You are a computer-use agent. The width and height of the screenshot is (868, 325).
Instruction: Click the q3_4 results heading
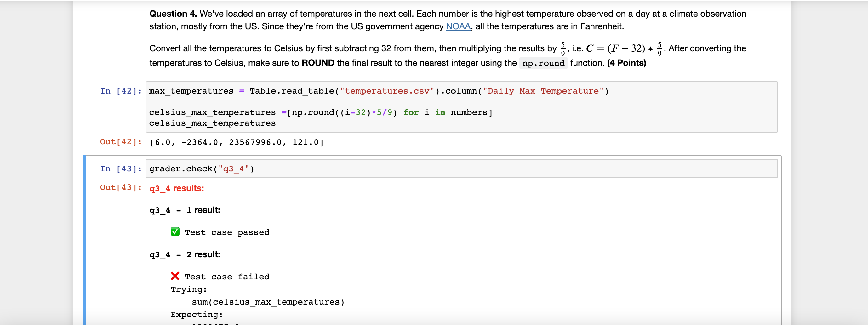[176, 188]
